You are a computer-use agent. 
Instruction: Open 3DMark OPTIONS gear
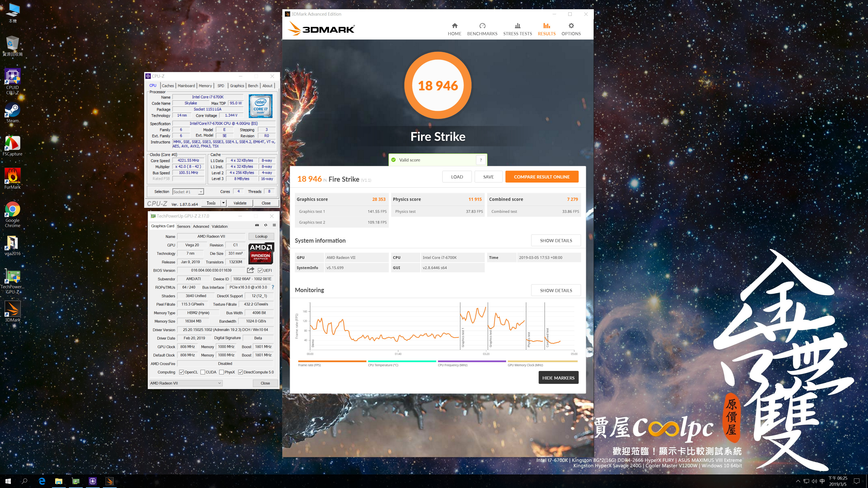point(571,29)
